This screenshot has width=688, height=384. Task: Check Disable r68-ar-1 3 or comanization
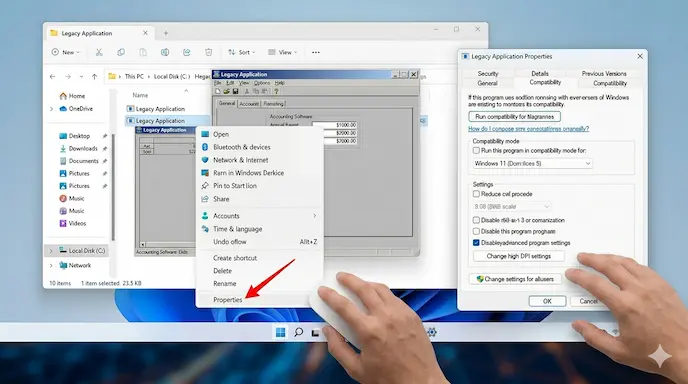(x=476, y=220)
